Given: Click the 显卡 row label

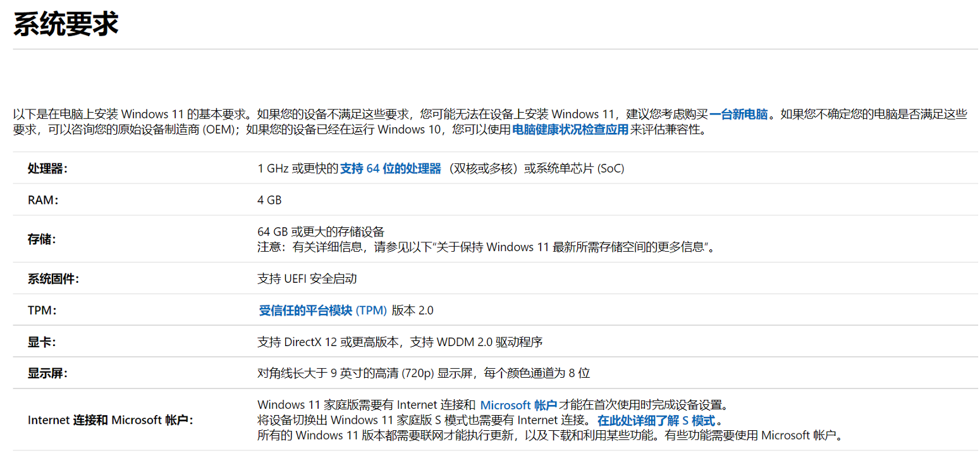Looking at the screenshot, I should click(x=42, y=342).
